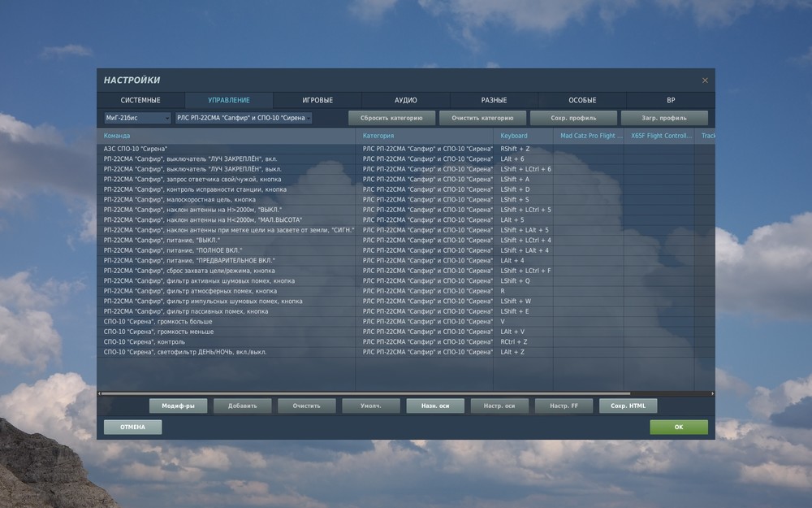Click Загр. профиль button

click(x=664, y=118)
